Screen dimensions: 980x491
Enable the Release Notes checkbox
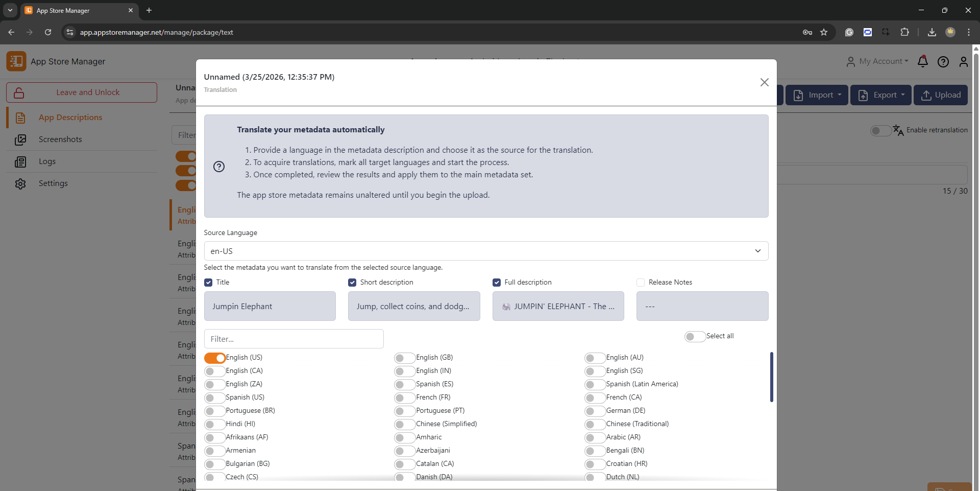click(641, 283)
